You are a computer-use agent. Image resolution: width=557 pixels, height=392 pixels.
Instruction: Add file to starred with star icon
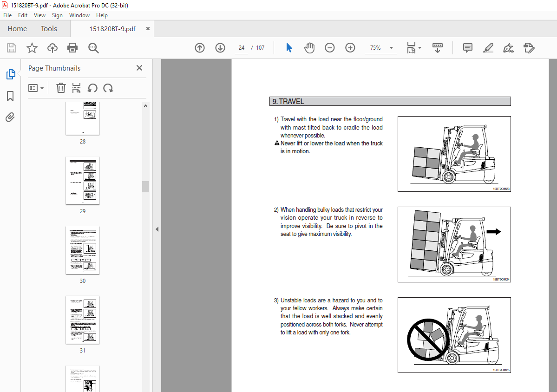32,48
